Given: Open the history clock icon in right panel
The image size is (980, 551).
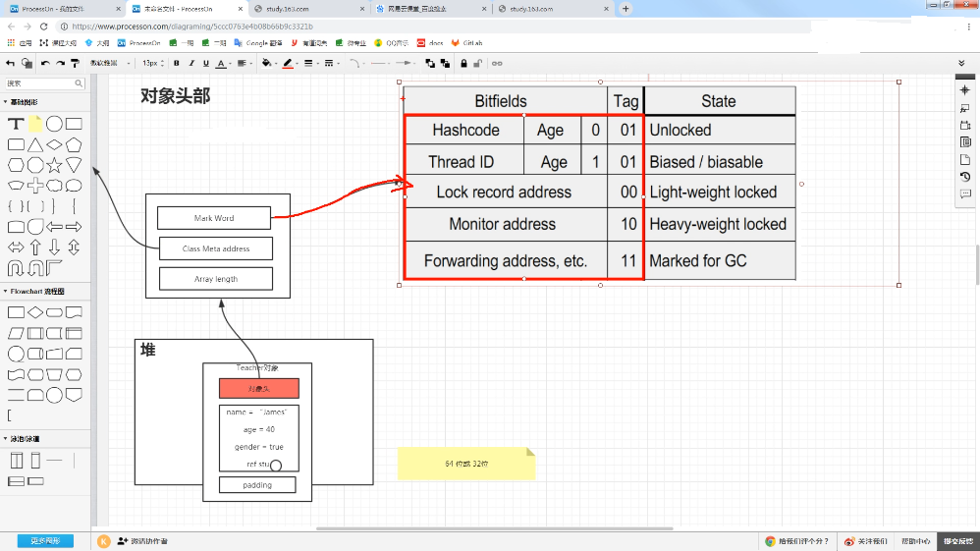Looking at the screenshot, I should click(x=965, y=177).
